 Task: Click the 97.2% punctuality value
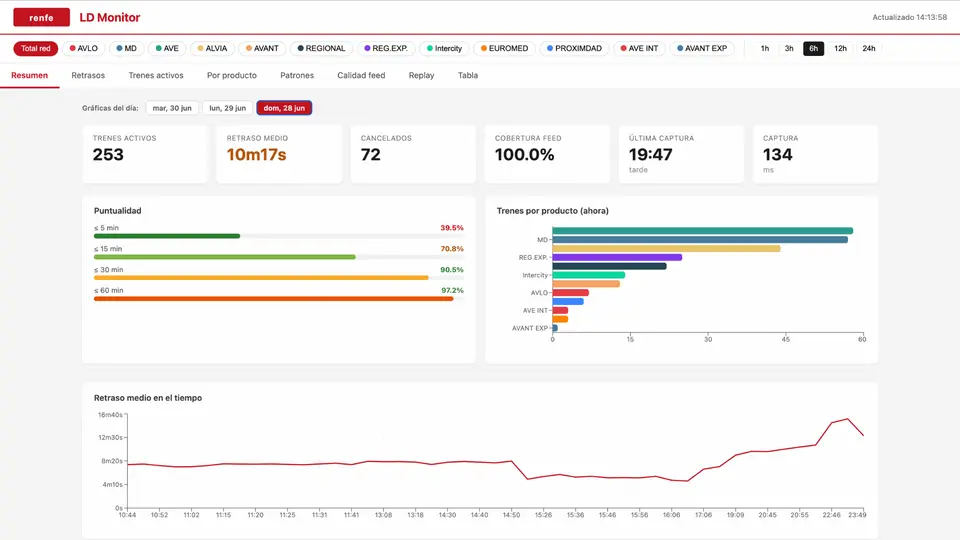pos(452,290)
